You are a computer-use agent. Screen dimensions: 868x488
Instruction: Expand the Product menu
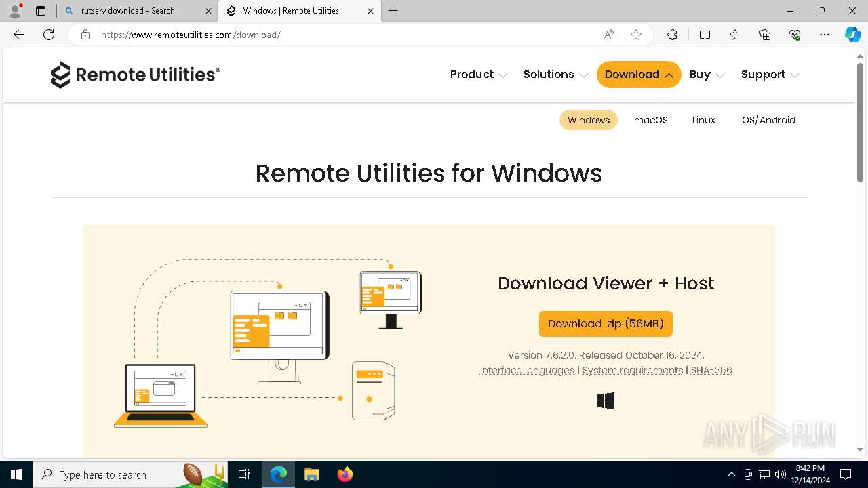[478, 75]
